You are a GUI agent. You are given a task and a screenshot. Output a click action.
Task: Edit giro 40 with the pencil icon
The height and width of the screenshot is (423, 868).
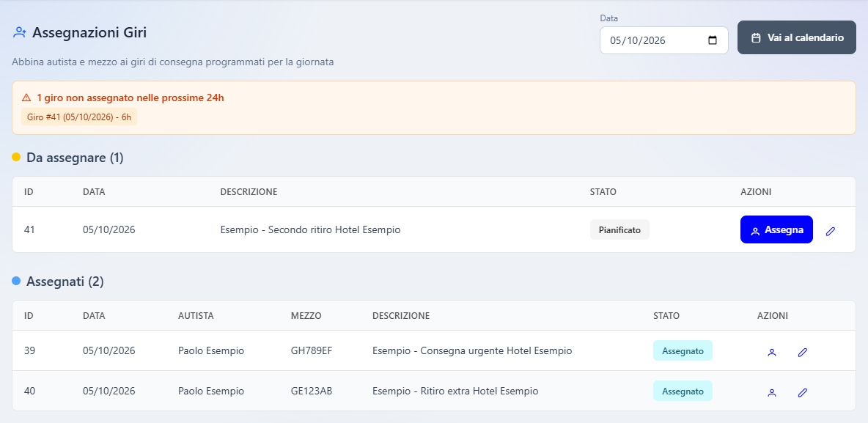pyautogui.click(x=802, y=392)
